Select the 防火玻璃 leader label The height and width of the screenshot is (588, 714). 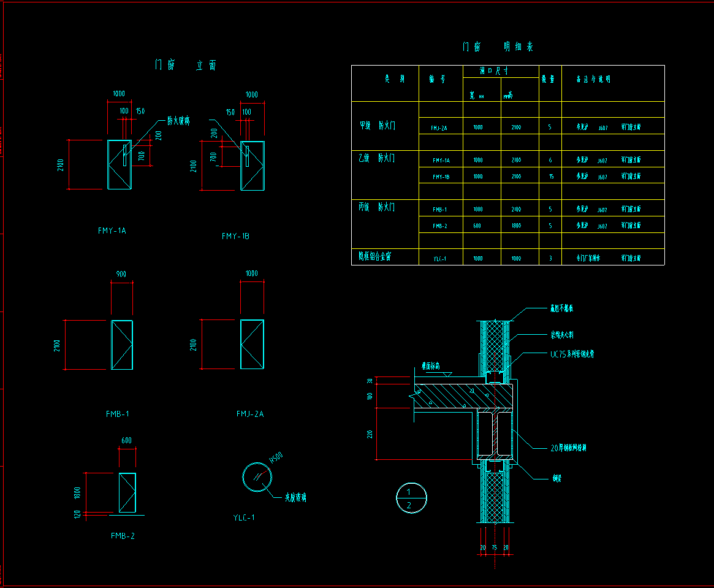click(179, 121)
